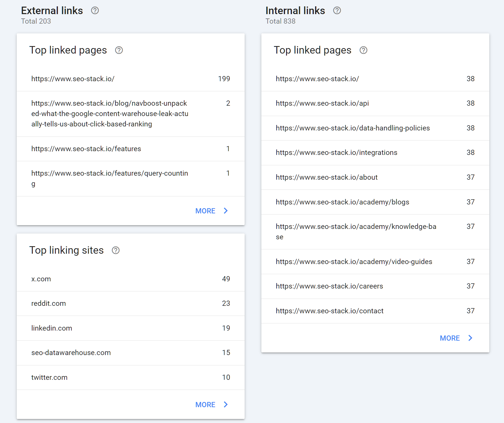Open the /api internal linked page row
The width and height of the screenshot is (504, 423).
pyautogui.click(x=375, y=103)
